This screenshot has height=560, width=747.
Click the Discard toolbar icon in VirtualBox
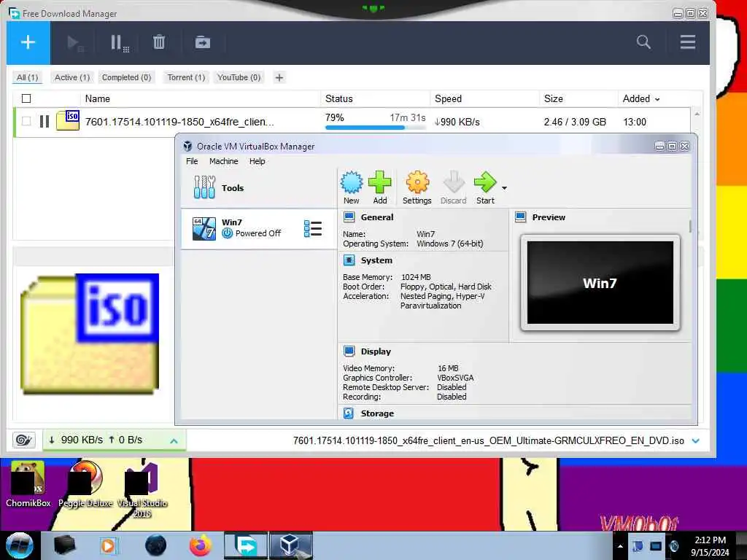454,187
